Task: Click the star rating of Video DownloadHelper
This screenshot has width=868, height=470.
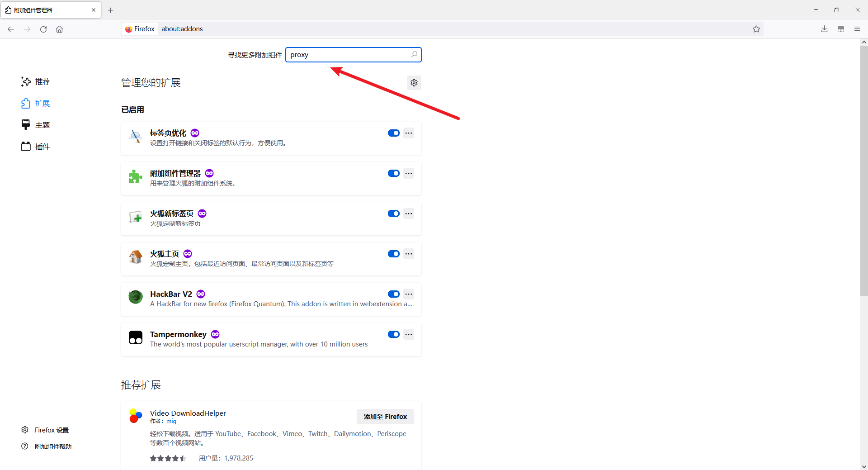Action: coord(168,458)
